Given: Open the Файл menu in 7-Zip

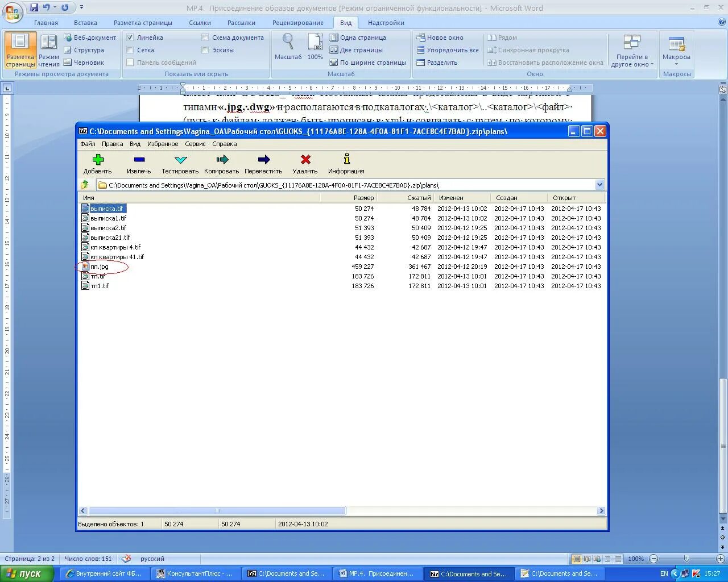Looking at the screenshot, I should (88, 144).
